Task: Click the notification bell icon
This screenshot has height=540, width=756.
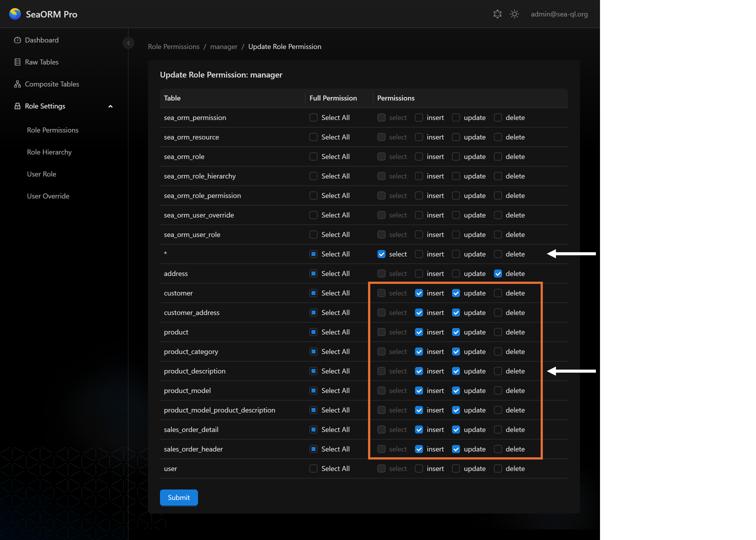Action: click(x=497, y=14)
